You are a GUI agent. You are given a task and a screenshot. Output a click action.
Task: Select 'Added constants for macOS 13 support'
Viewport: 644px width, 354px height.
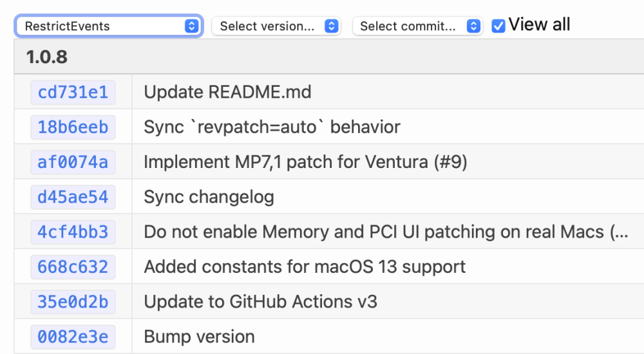[305, 267]
